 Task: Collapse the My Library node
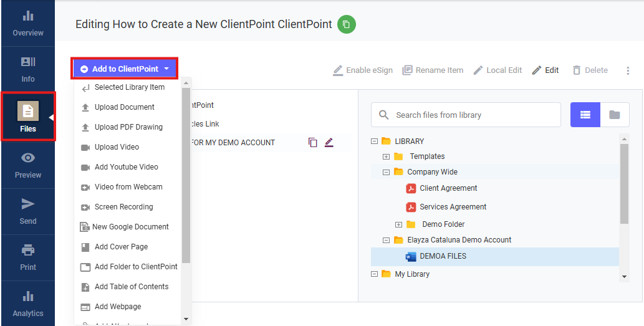[x=374, y=274]
